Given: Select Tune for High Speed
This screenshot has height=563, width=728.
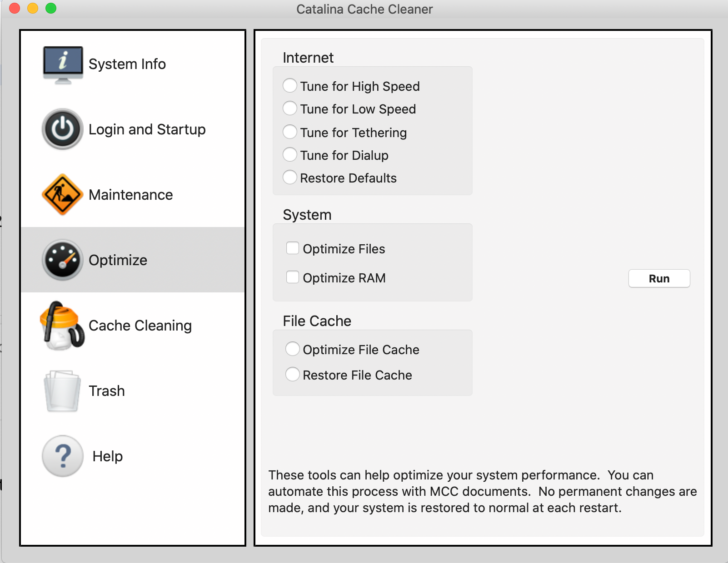Looking at the screenshot, I should coord(289,85).
